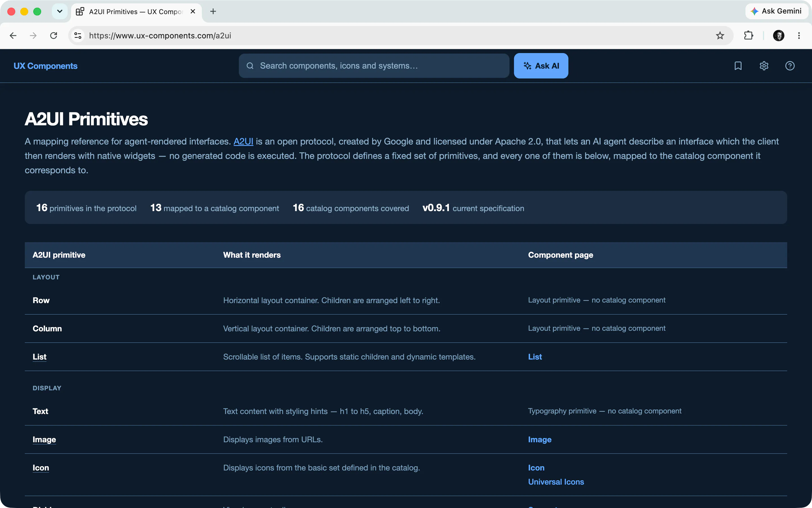This screenshot has height=508, width=812.
Task: Open the Image component page link
Action: click(540, 439)
